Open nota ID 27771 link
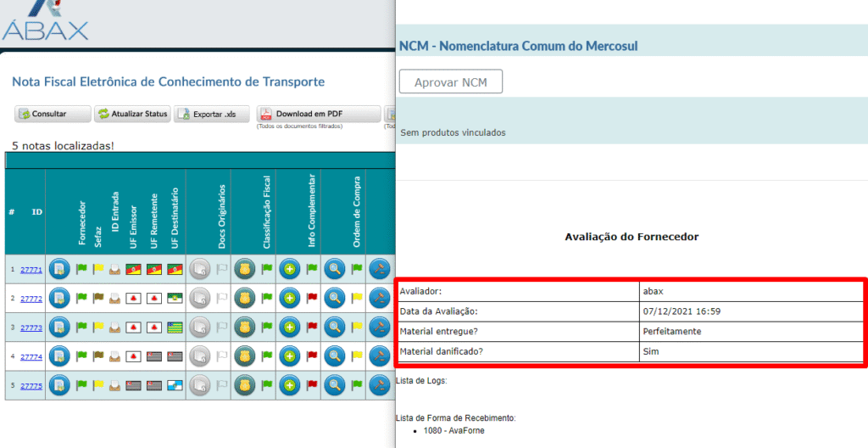Viewport: 868px width, 448px height. [31, 270]
